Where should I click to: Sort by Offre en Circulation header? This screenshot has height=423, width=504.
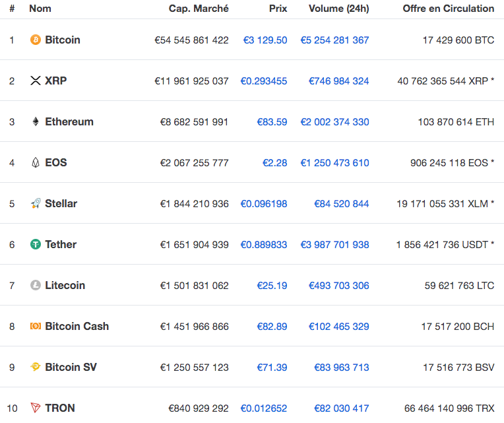coord(448,9)
